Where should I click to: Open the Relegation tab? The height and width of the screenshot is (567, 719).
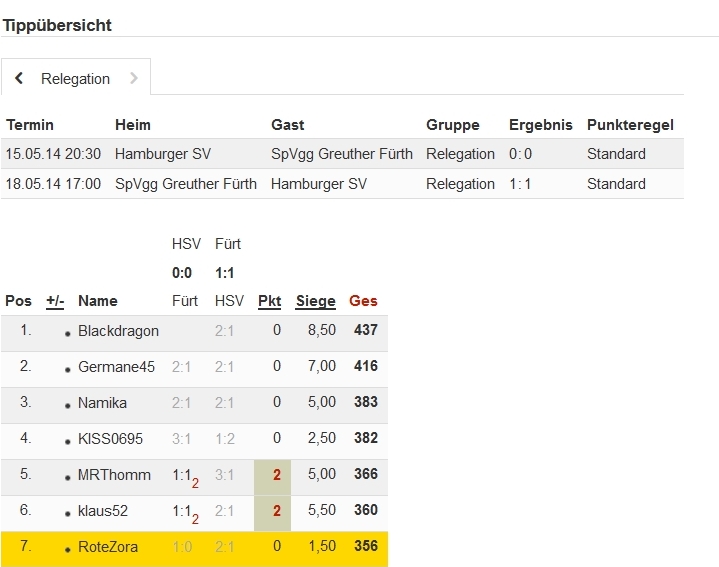pyautogui.click(x=75, y=79)
